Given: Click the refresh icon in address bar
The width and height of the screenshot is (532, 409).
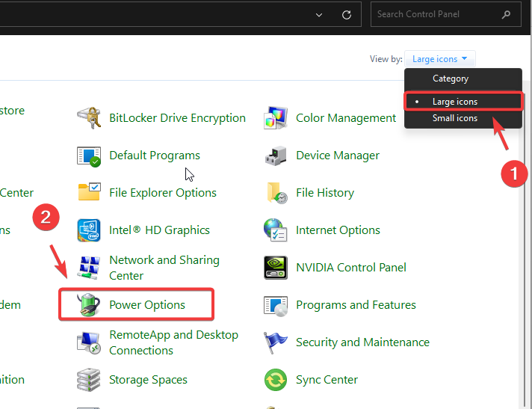Looking at the screenshot, I should [x=347, y=15].
